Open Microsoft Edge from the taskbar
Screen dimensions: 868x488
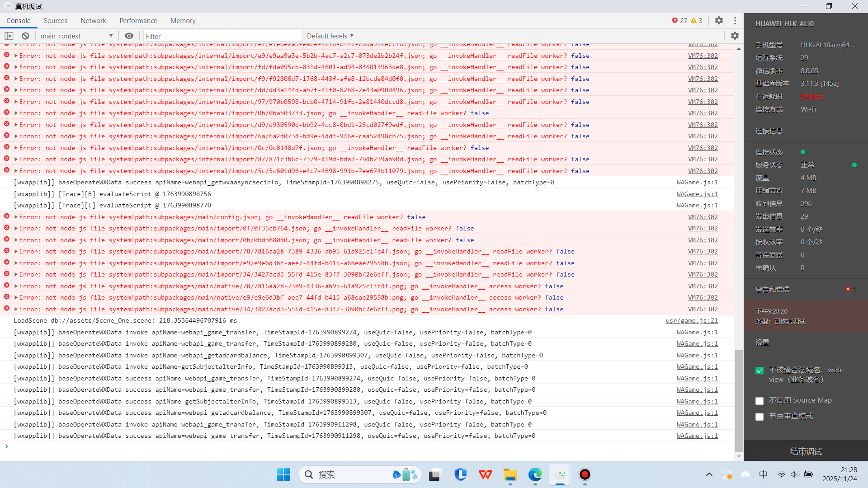click(535, 474)
